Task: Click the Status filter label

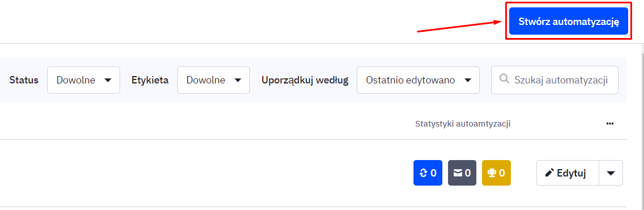Action: [x=24, y=80]
